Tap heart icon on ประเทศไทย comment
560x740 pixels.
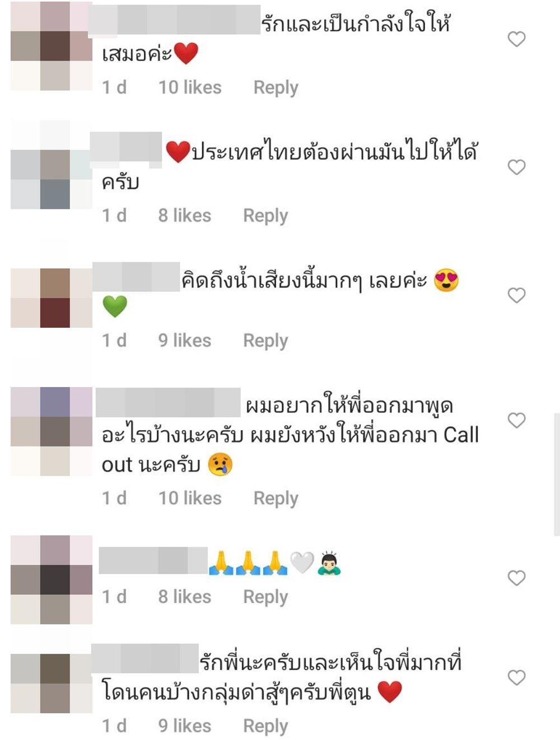click(516, 167)
